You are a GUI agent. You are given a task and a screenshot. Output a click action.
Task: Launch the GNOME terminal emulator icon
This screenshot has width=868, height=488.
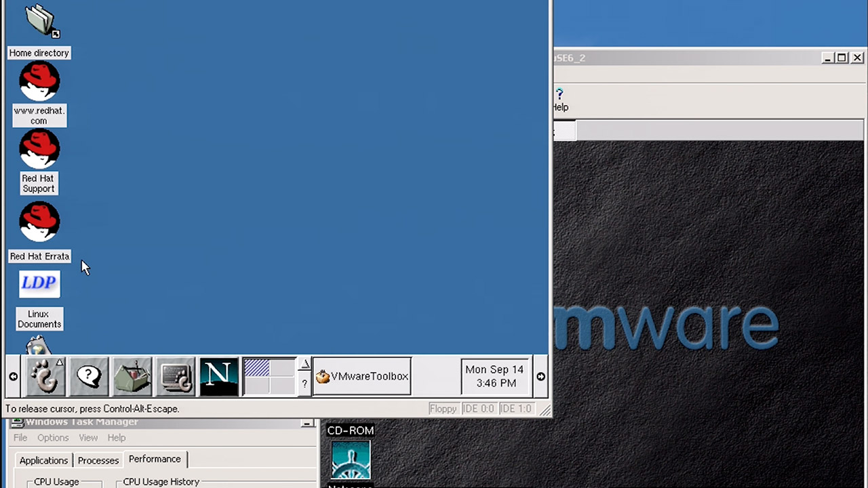tap(176, 376)
